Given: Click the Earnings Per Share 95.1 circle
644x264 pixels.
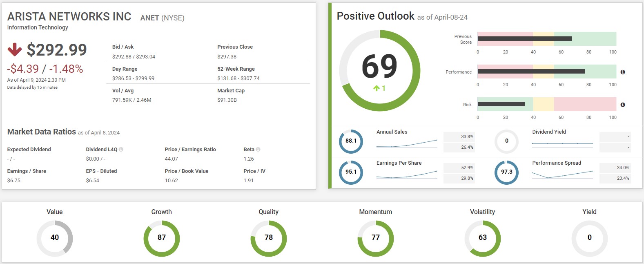Looking at the screenshot, I should [351, 172].
